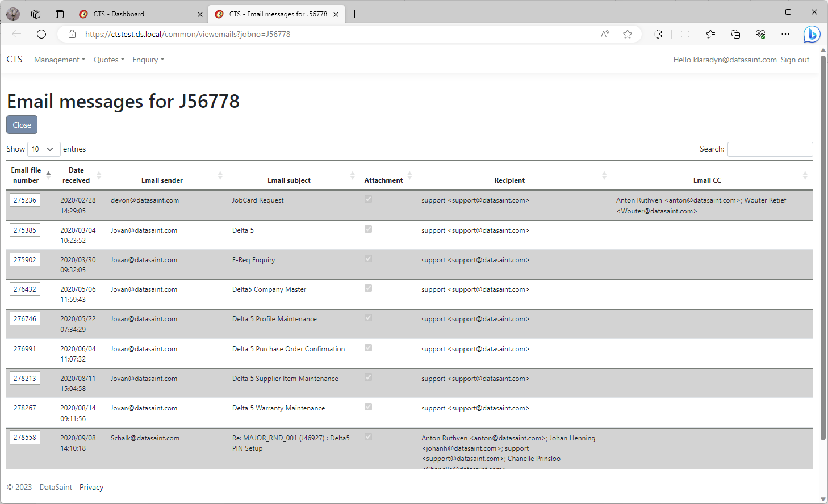Click the browser back arrow
Screen dimensions: 828x504
click(x=16, y=34)
